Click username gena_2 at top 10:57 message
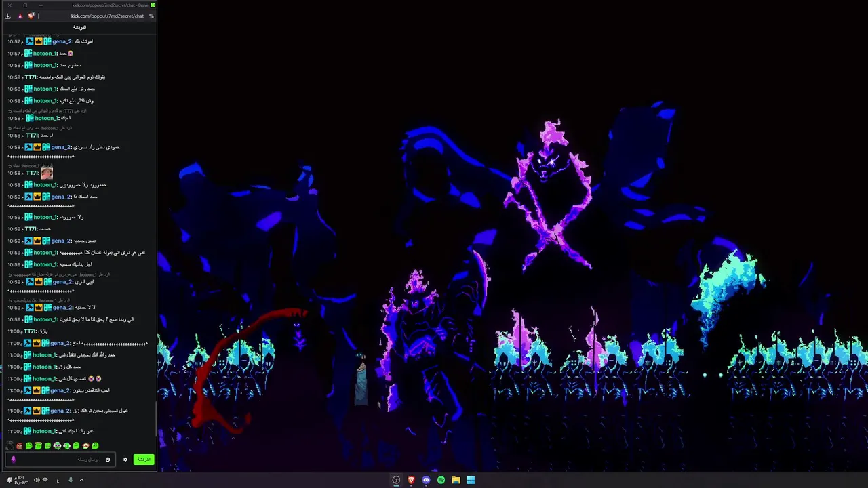 (x=62, y=41)
